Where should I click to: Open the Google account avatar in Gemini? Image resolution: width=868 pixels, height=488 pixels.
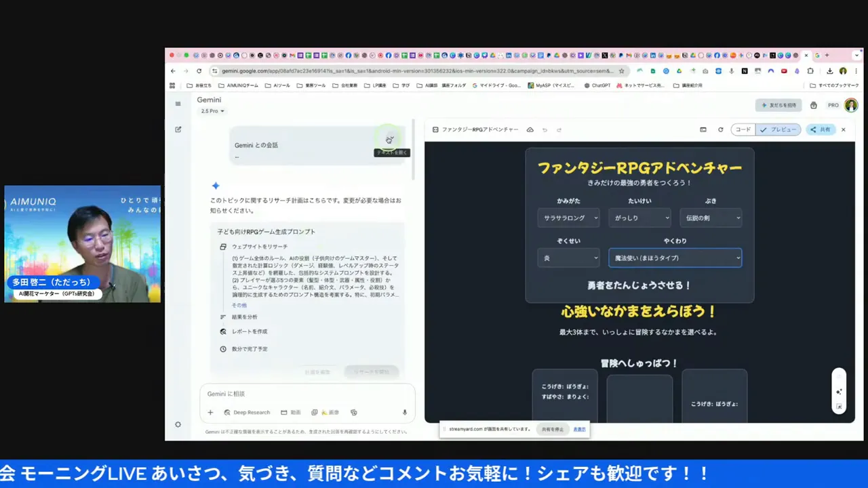[850, 105]
